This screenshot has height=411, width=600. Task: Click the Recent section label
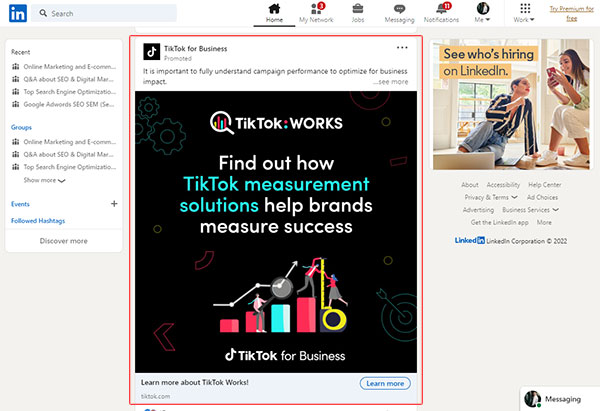point(21,52)
